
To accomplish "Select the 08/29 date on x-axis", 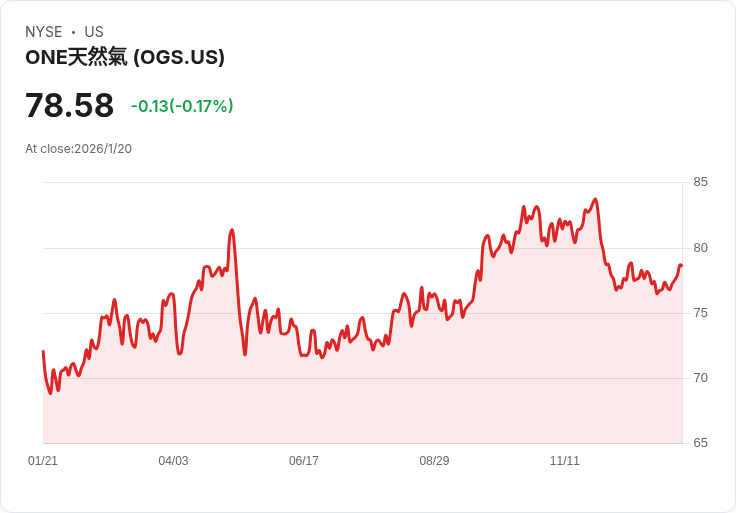I will pyautogui.click(x=434, y=461).
